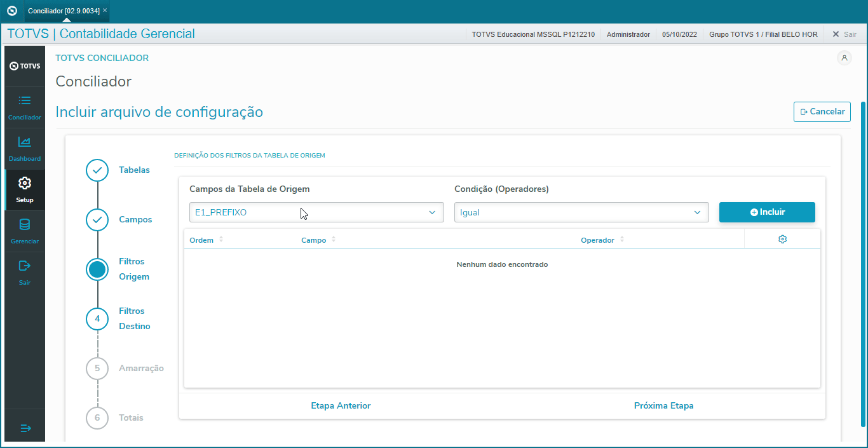Viewport: 868px width, 448px height.
Task: Open the Condição (Operadores) dropdown
Action: coord(581,212)
